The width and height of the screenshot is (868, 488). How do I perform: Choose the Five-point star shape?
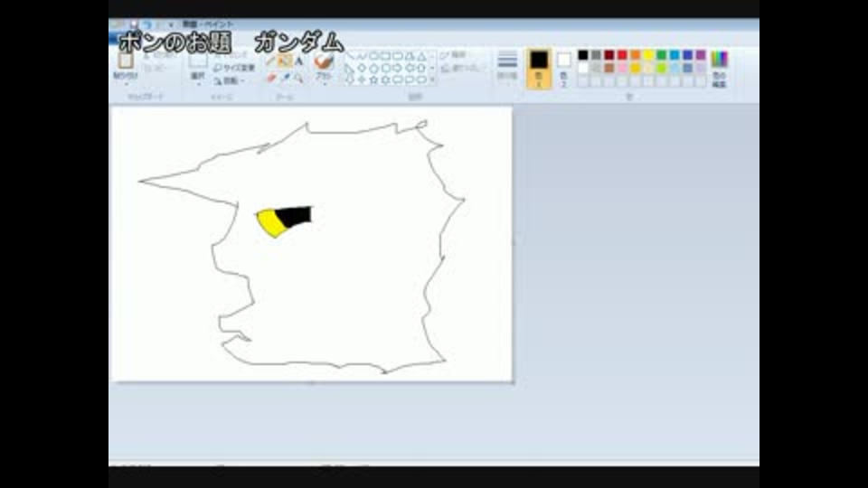(x=373, y=80)
